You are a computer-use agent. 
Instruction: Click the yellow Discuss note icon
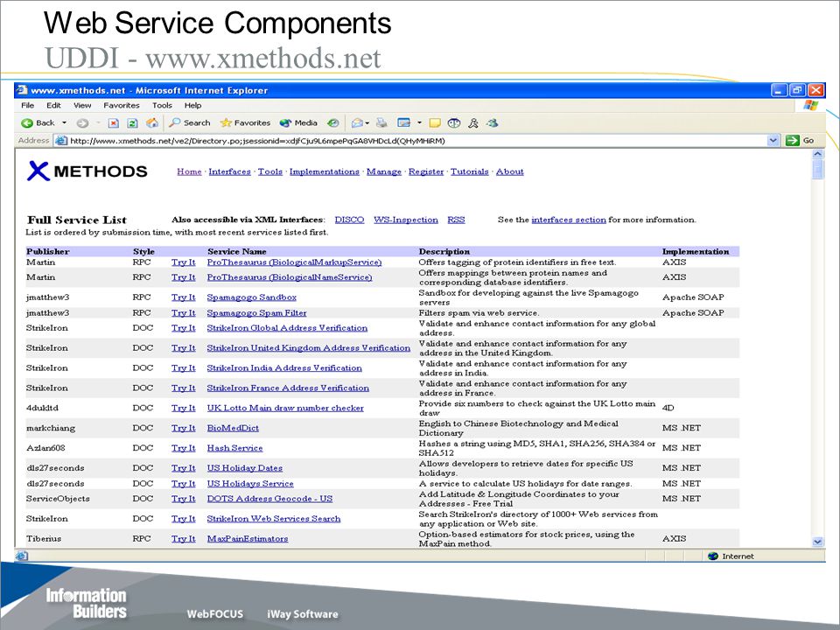tap(435, 123)
